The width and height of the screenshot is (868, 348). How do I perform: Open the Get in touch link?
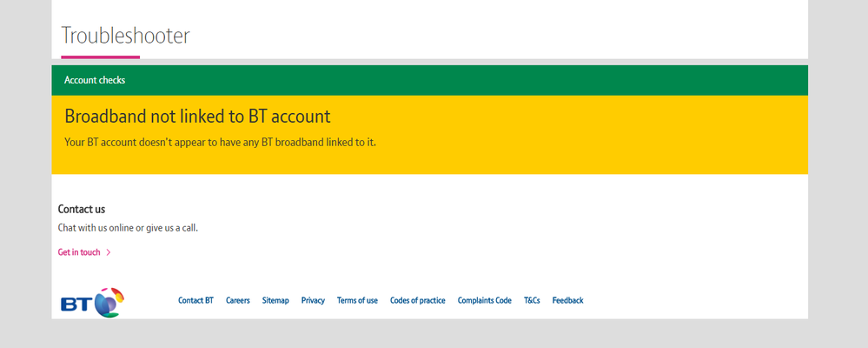point(79,252)
